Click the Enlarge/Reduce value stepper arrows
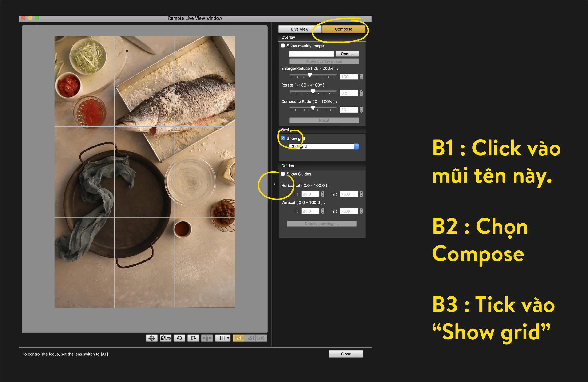This screenshot has width=588, height=382. click(x=362, y=77)
